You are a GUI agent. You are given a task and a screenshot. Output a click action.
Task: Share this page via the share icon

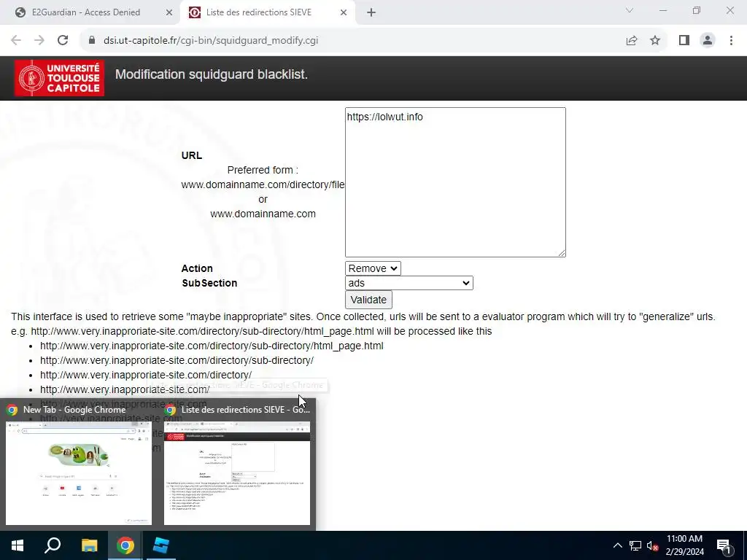(632, 41)
